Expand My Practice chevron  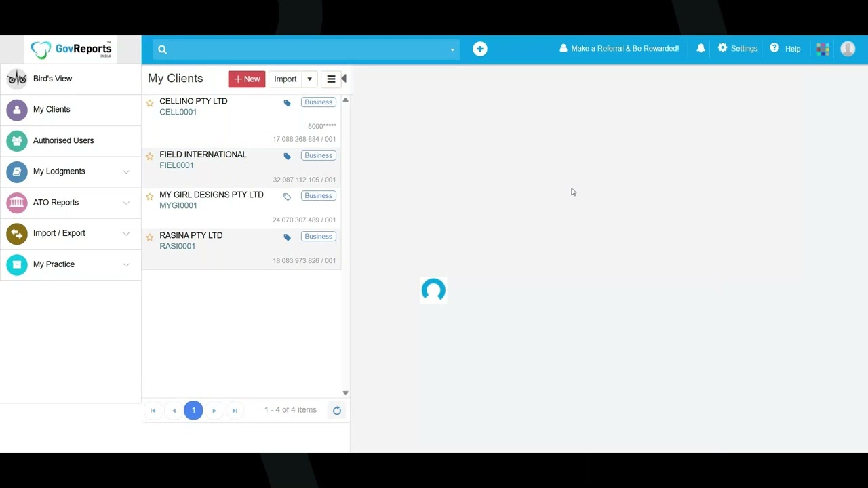[x=126, y=264]
